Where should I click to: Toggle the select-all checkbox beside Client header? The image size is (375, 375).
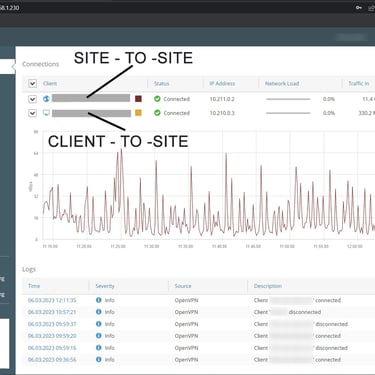[x=32, y=83]
